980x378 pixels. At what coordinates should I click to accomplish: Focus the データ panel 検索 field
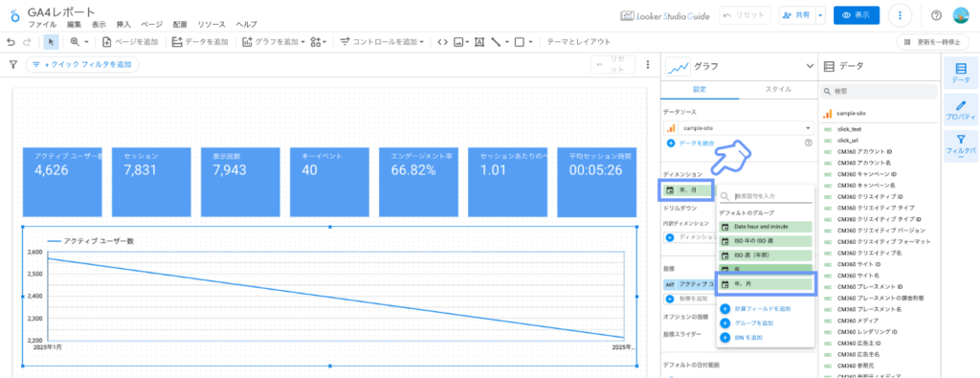tap(879, 91)
